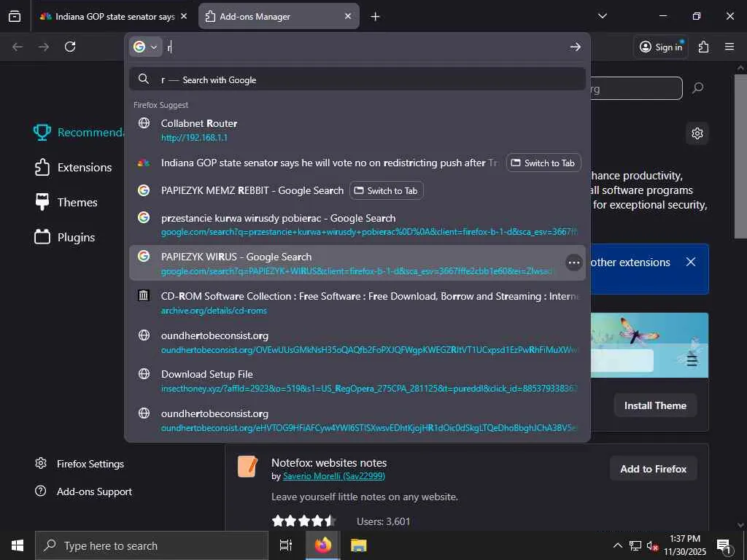The image size is (747, 560).
Task: Select the Add-ons Manager tab
Action: 279,16
